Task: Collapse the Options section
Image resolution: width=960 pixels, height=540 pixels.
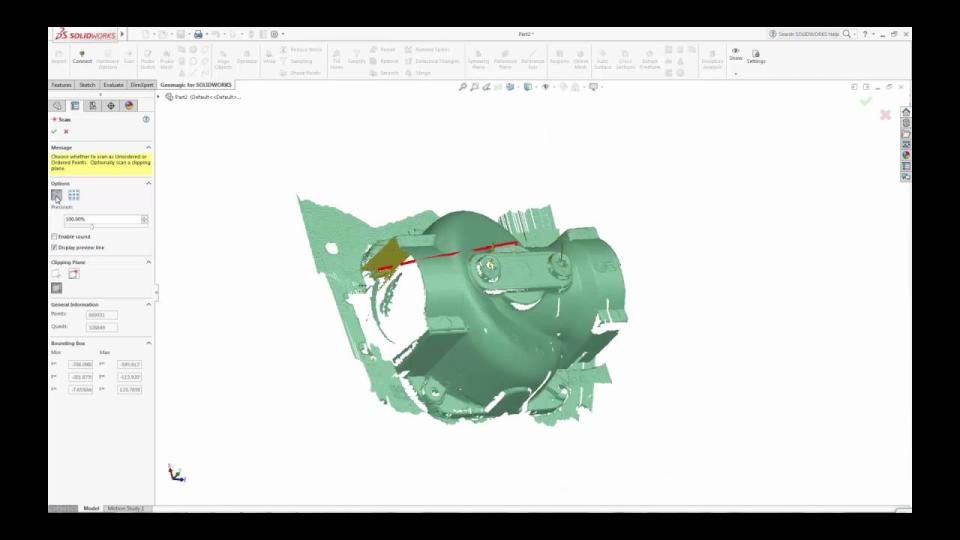Action: [x=148, y=184]
